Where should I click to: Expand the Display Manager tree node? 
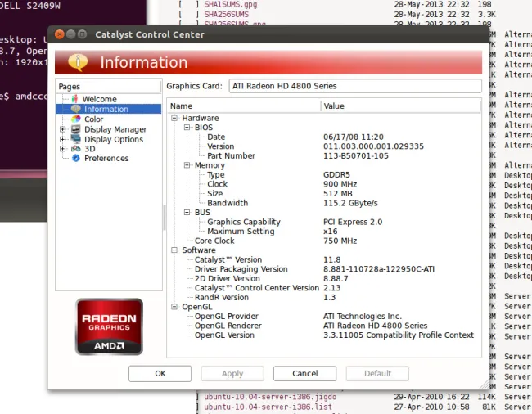click(x=62, y=129)
